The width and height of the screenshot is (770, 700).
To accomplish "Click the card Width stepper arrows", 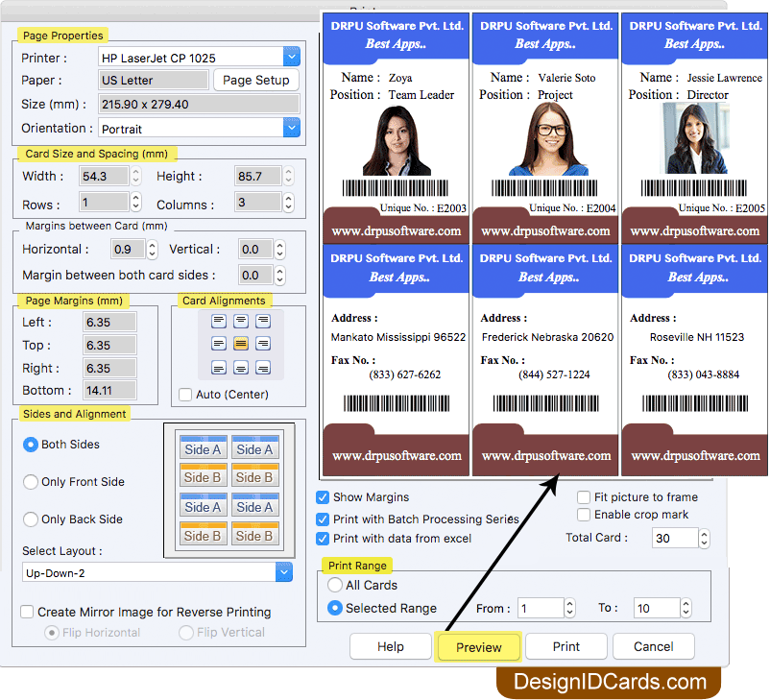I will click(135, 176).
